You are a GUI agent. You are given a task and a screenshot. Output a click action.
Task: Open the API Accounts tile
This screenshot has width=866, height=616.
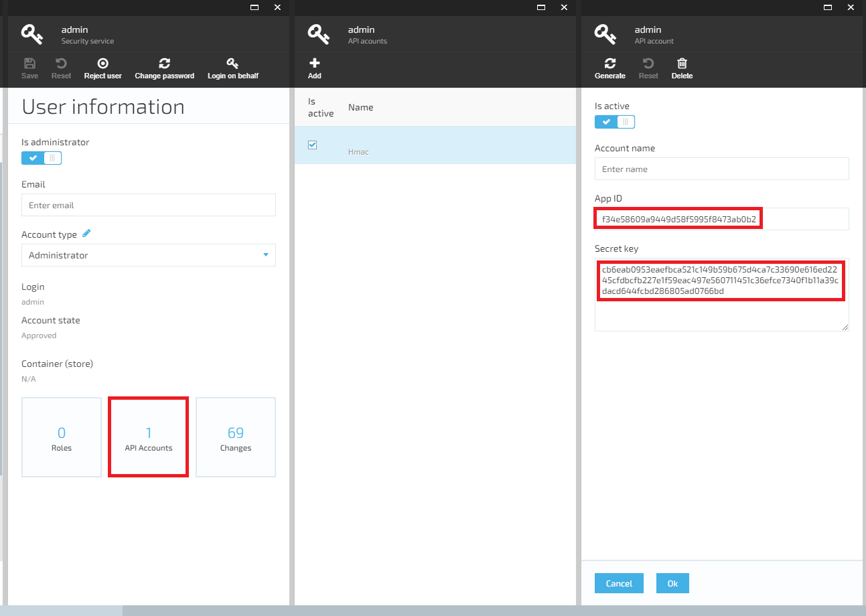click(x=148, y=437)
